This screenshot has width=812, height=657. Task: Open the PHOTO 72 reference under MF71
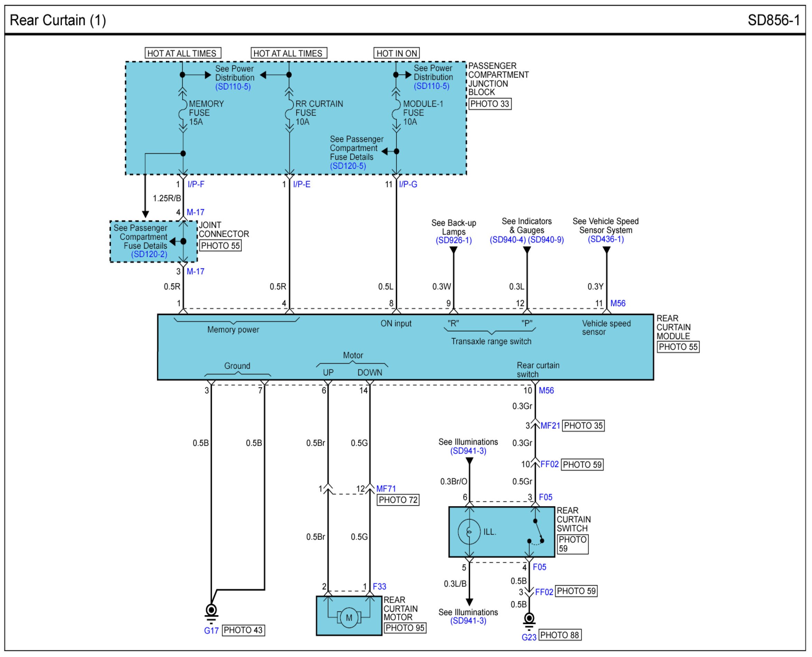(x=398, y=500)
